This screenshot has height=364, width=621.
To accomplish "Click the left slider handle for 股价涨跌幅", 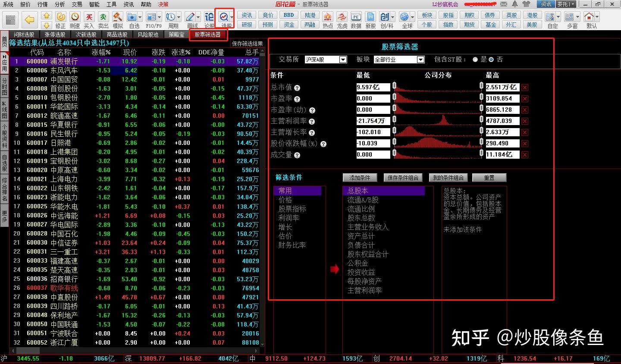I will (394, 142).
